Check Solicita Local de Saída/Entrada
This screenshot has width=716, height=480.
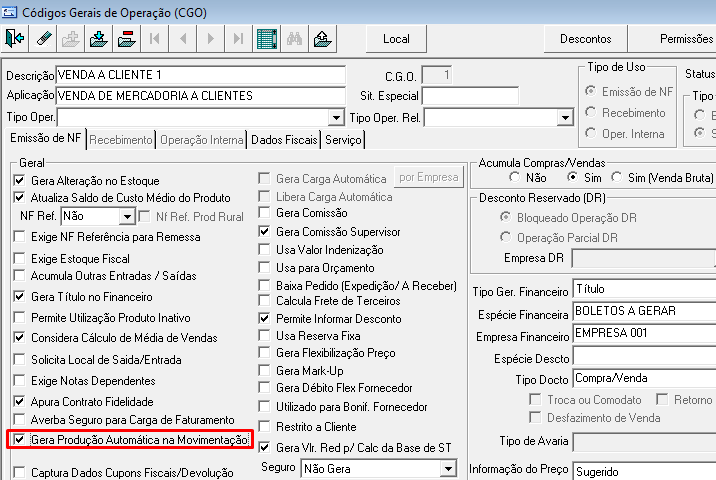19,359
